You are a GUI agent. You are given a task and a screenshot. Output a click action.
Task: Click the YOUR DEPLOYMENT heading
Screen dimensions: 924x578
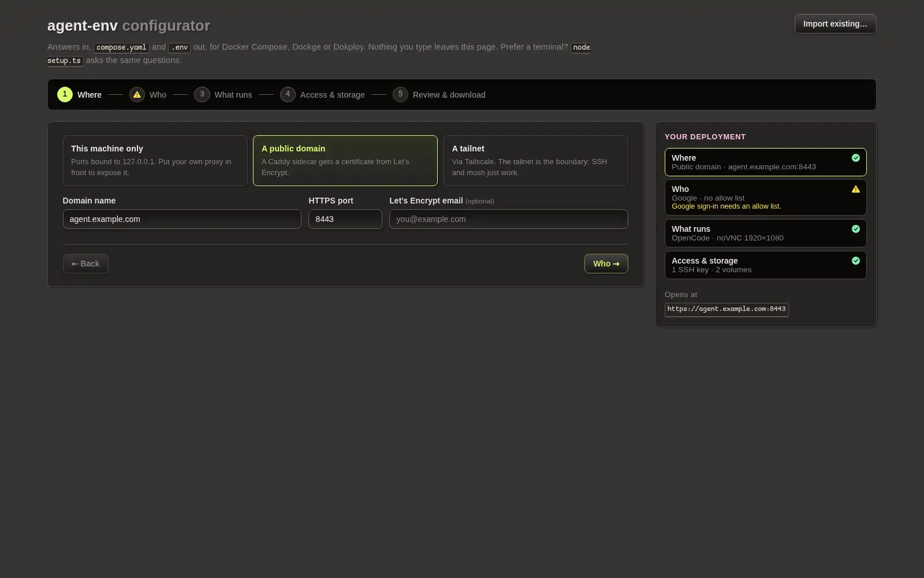[x=705, y=137]
